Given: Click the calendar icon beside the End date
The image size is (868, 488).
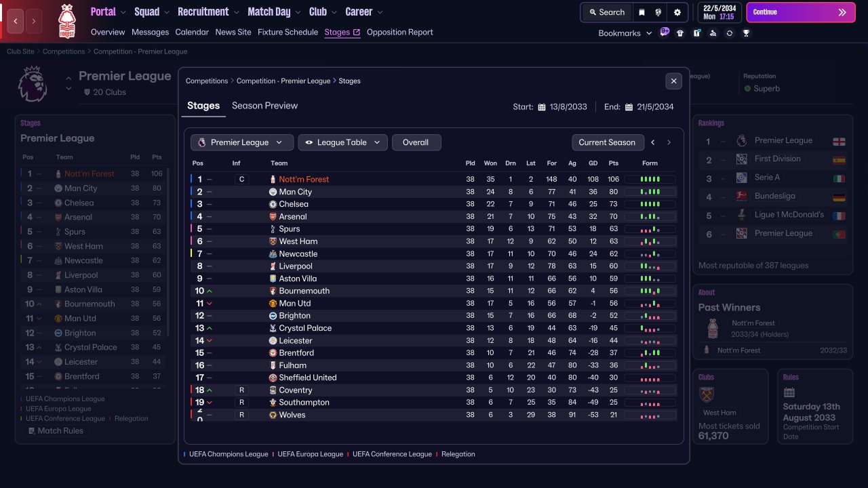Looking at the screenshot, I should pyautogui.click(x=629, y=107).
